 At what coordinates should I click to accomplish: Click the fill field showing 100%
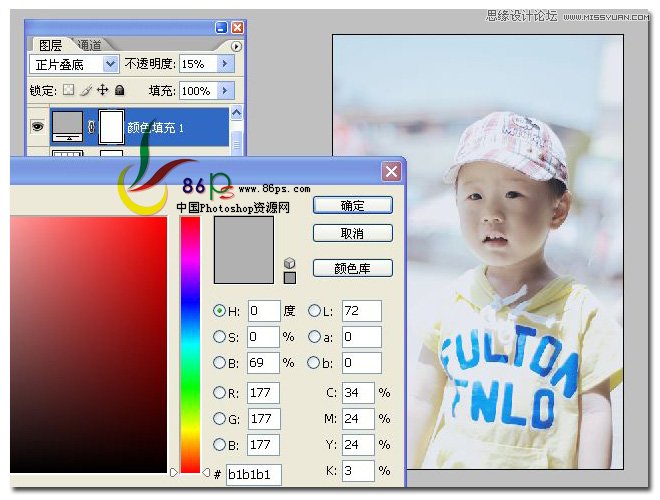tap(198, 90)
